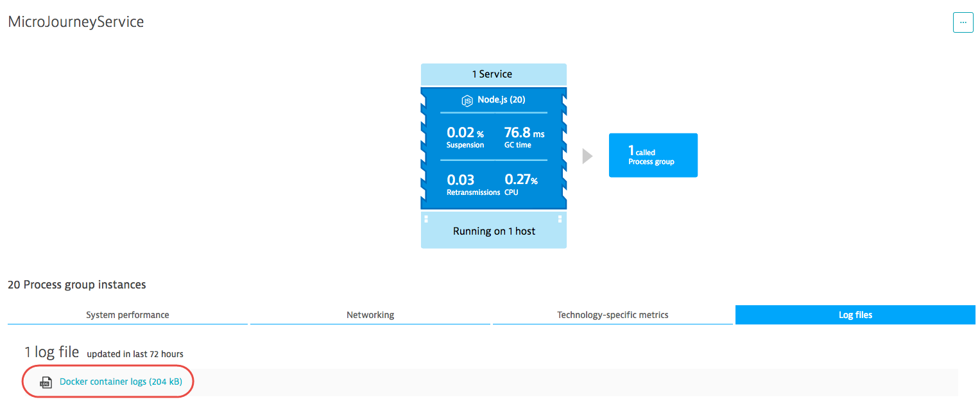Open the Docker container logs link

coord(121,382)
